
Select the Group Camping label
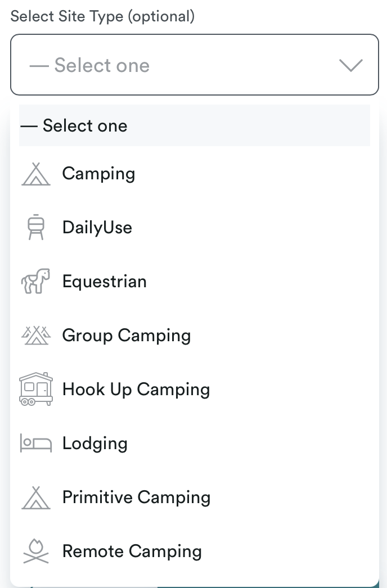pyautogui.click(x=127, y=336)
